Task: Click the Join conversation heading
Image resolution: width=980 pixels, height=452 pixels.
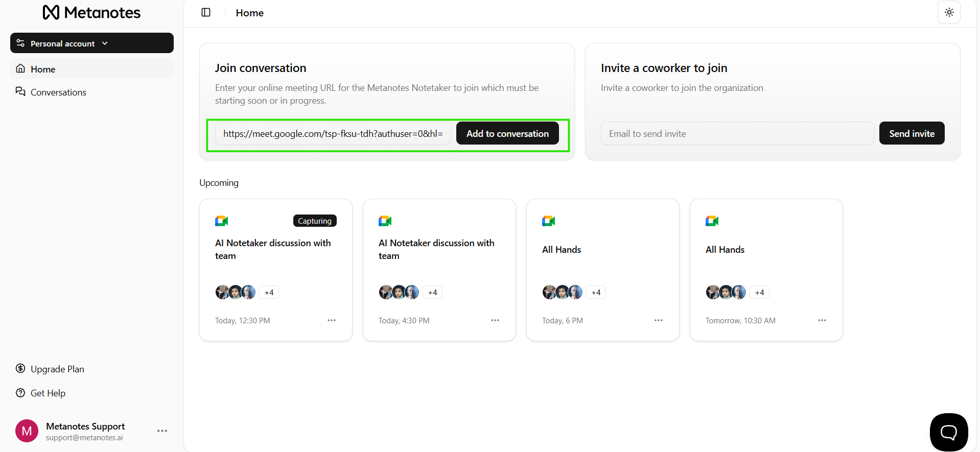Action: [261, 68]
